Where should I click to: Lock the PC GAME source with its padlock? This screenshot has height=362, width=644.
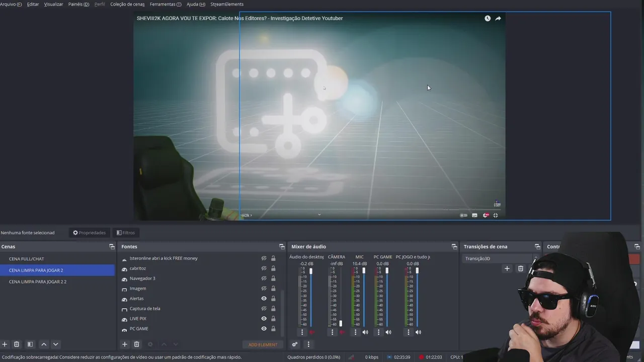(x=273, y=329)
